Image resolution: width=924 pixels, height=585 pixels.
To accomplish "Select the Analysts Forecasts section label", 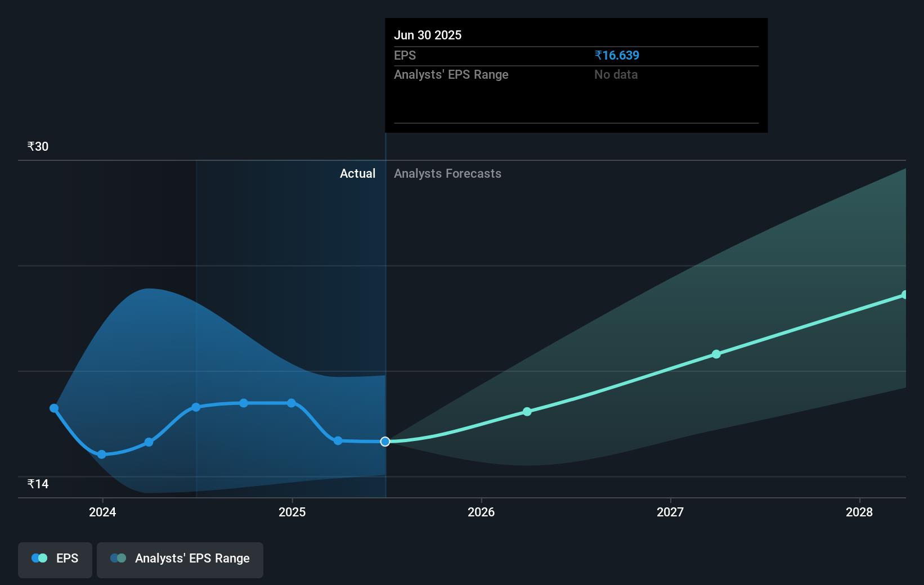I will pyautogui.click(x=447, y=173).
